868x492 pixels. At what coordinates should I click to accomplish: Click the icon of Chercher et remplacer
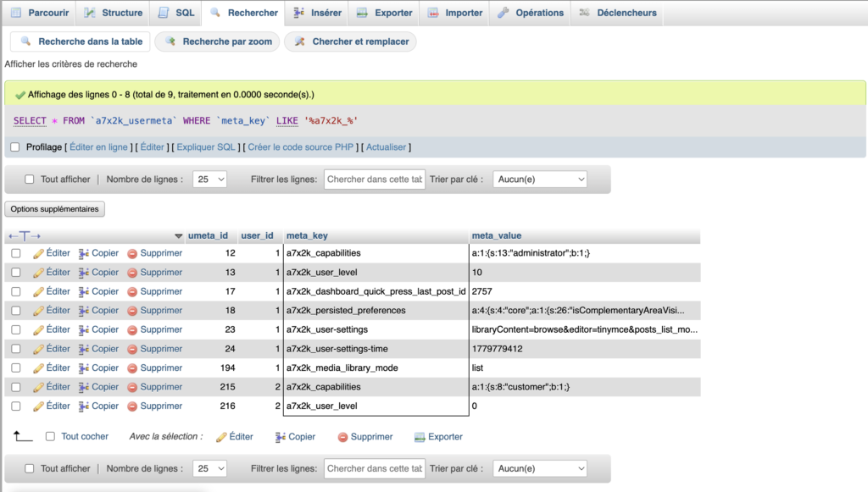(x=299, y=41)
